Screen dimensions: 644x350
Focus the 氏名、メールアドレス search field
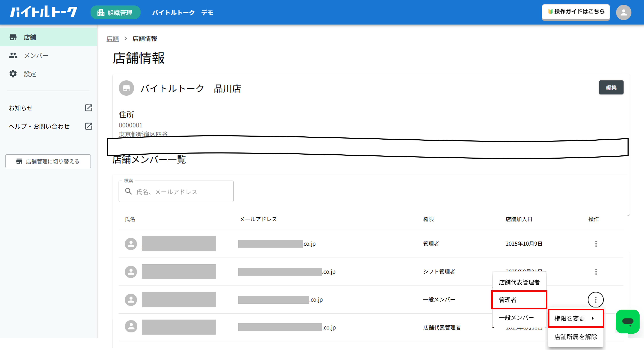tap(176, 191)
